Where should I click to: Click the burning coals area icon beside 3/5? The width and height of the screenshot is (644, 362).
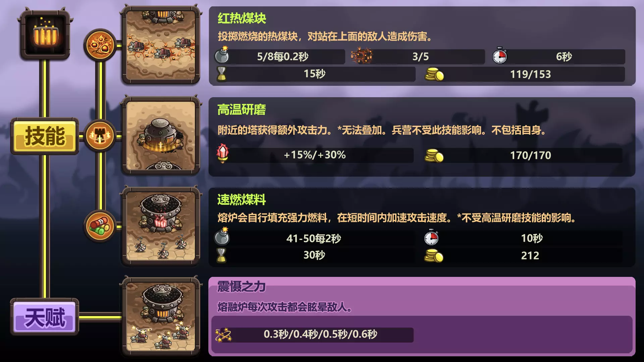click(x=362, y=56)
